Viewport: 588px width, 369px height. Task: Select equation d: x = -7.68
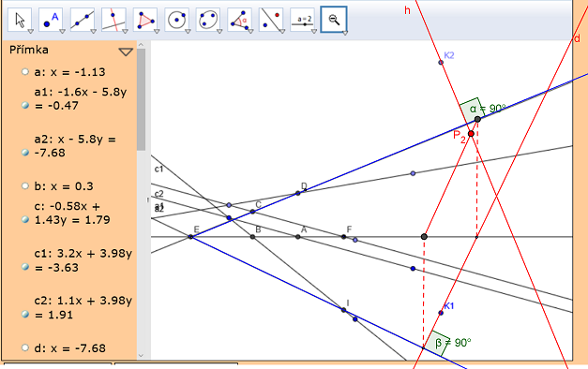point(71,348)
